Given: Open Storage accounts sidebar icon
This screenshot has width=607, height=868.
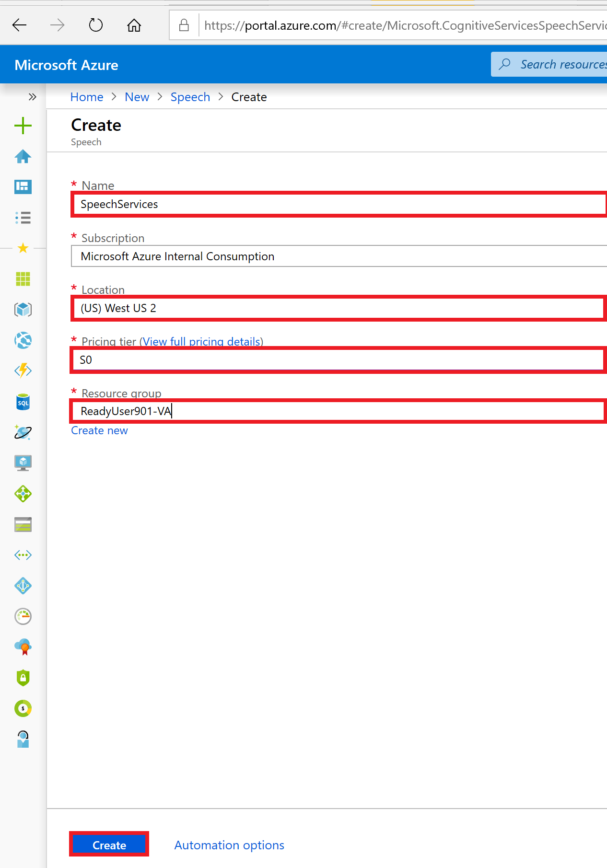Looking at the screenshot, I should (23, 524).
